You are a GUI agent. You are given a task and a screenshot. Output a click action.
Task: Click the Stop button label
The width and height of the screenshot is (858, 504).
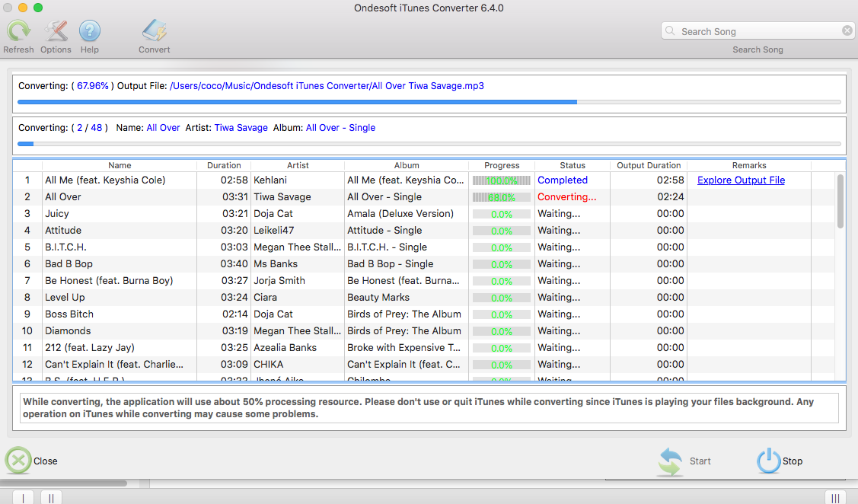(x=793, y=461)
